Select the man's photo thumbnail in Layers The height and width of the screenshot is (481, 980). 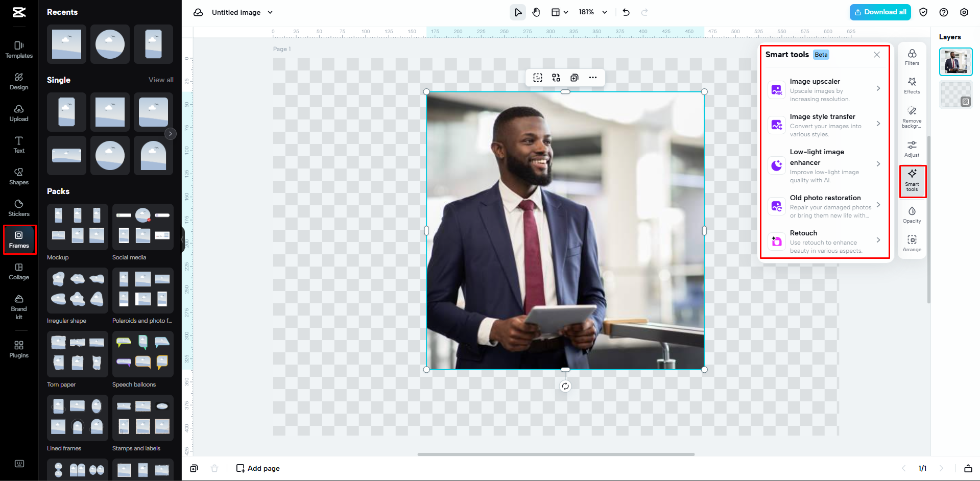[955, 61]
